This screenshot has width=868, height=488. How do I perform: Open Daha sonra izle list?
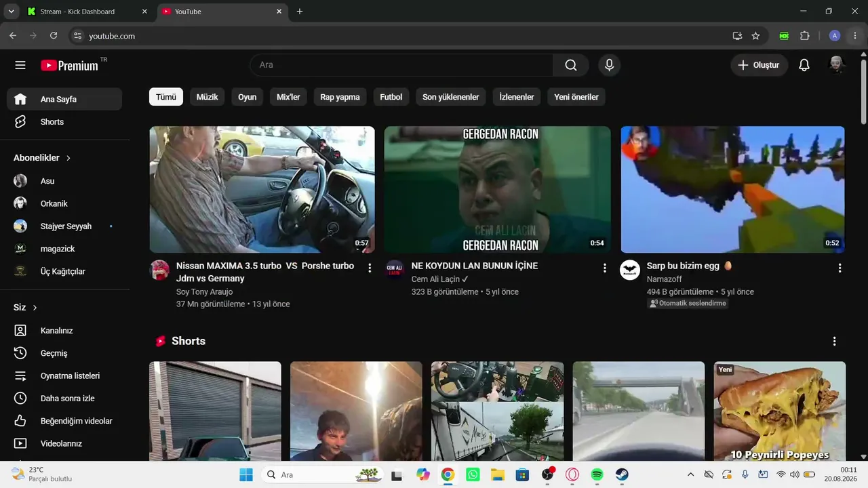64,399
